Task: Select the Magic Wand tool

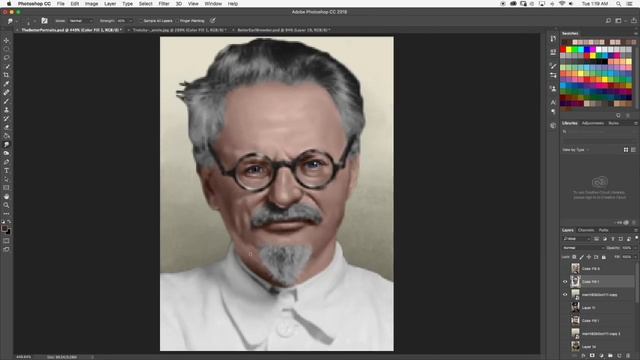Action: (x=6, y=66)
